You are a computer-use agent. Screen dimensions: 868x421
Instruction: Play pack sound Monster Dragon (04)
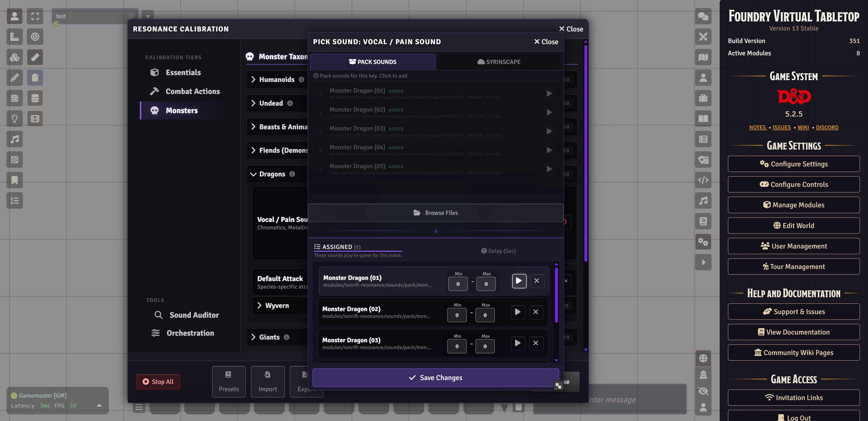(549, 150)
